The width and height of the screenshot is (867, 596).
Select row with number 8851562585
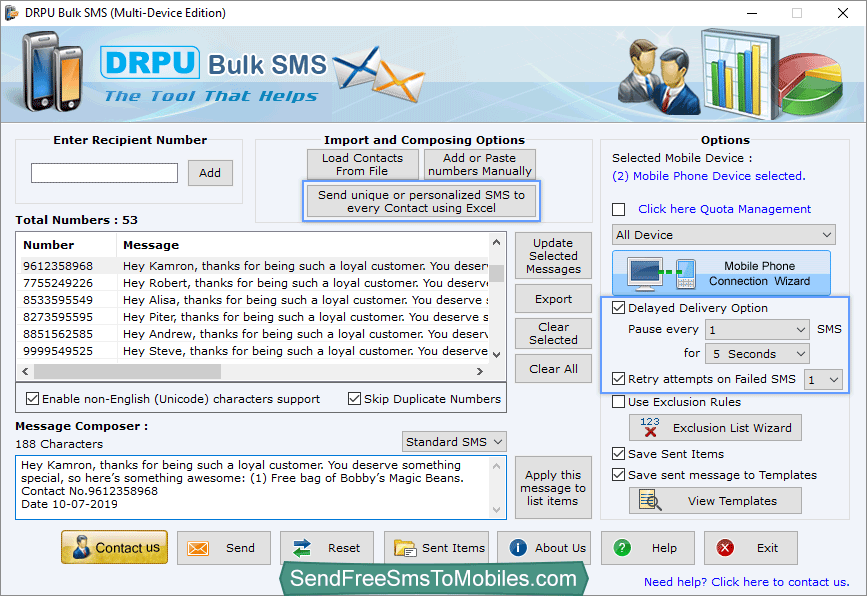pyautogui.click(x=254, y=334)
